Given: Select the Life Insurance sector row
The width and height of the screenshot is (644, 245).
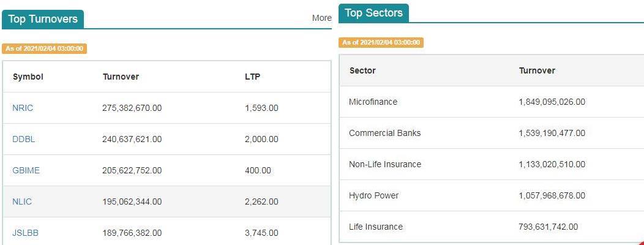Looking at the screenshot, I should click(x=492, y=227).
